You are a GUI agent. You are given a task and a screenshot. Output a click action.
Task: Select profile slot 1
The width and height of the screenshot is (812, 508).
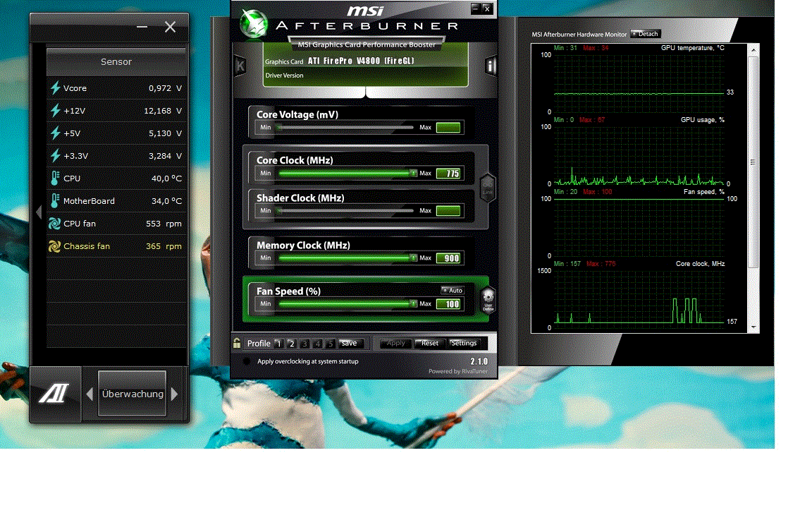[x=278, y=343]
